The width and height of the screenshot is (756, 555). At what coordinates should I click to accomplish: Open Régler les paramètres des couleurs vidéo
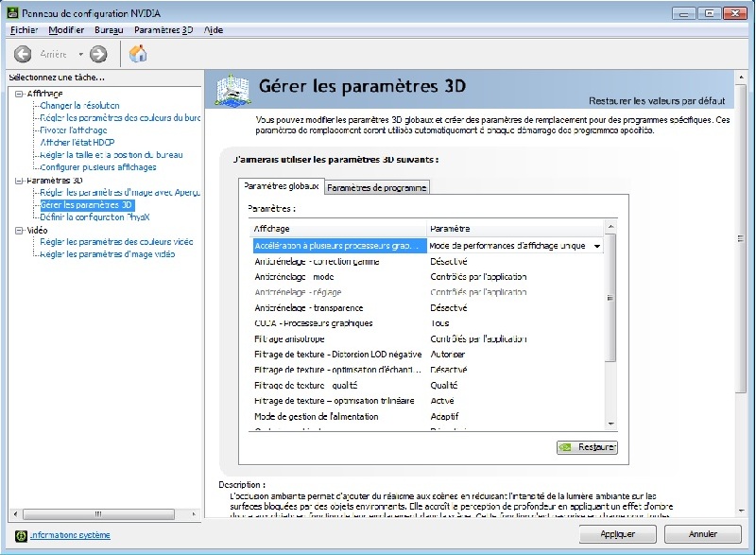[x=116, y=242]
